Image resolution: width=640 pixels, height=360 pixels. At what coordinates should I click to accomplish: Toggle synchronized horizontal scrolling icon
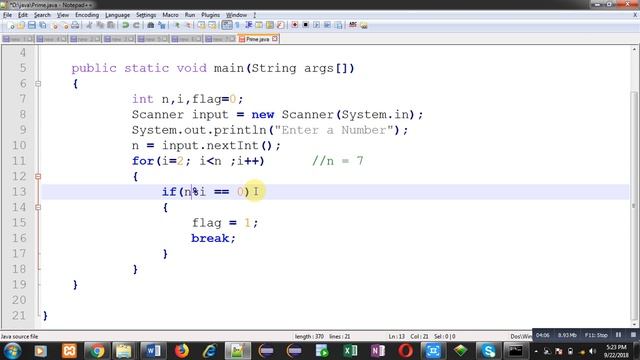point(212,25)
